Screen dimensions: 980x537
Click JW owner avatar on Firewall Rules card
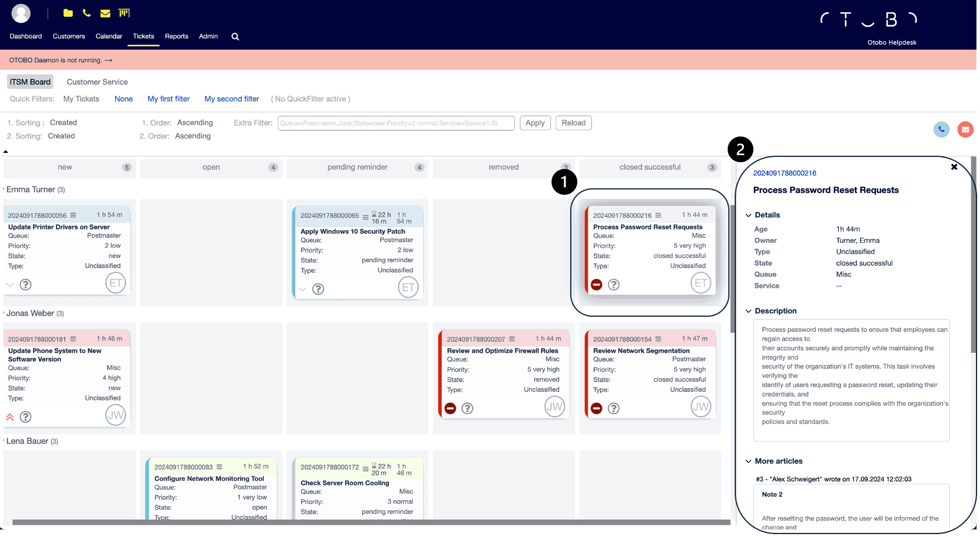[x=555, y=407]
